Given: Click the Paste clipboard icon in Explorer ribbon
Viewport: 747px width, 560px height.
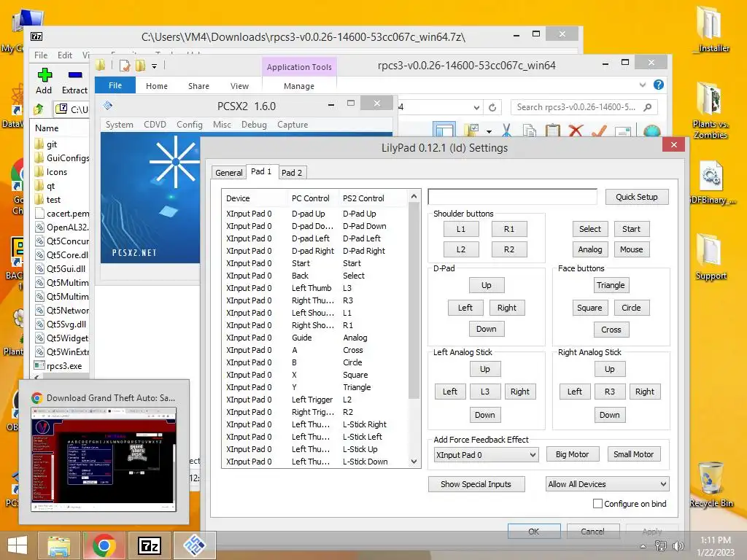Looking at the screenshot, I should [x=552, y=131].
